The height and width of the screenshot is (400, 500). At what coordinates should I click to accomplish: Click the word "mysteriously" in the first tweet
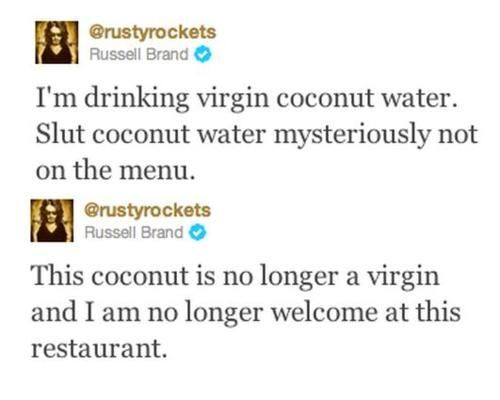(x=351, y=136)
